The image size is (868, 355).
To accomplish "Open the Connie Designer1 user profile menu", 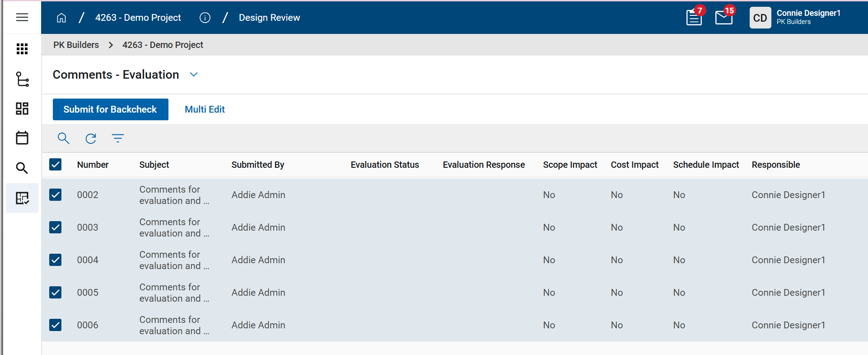I will (796, 18).
